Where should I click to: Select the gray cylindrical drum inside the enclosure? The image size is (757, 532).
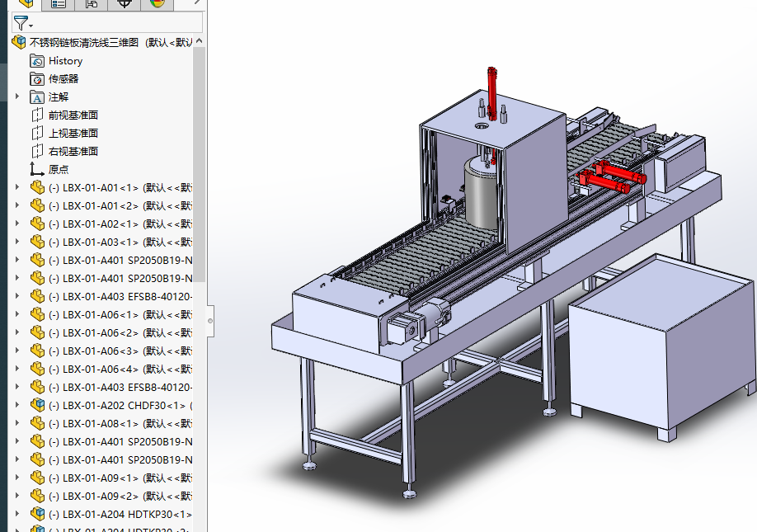click(482, 193)
